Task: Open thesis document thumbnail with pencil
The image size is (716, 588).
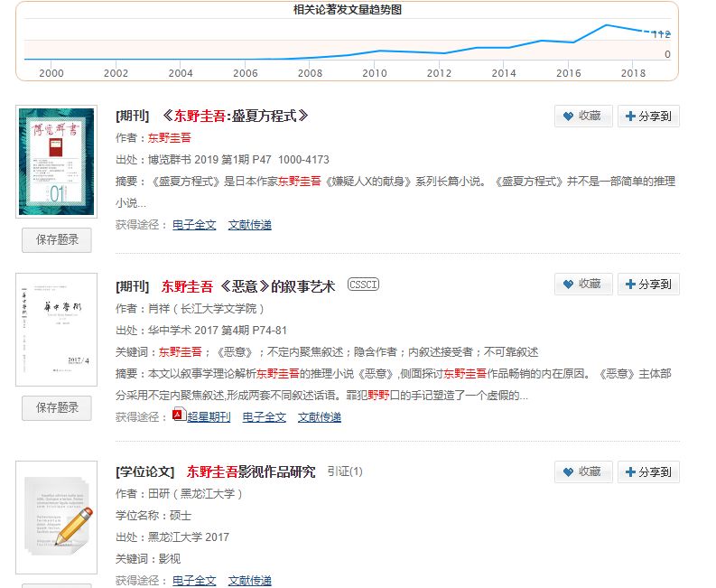Action: tap(57, 518)
